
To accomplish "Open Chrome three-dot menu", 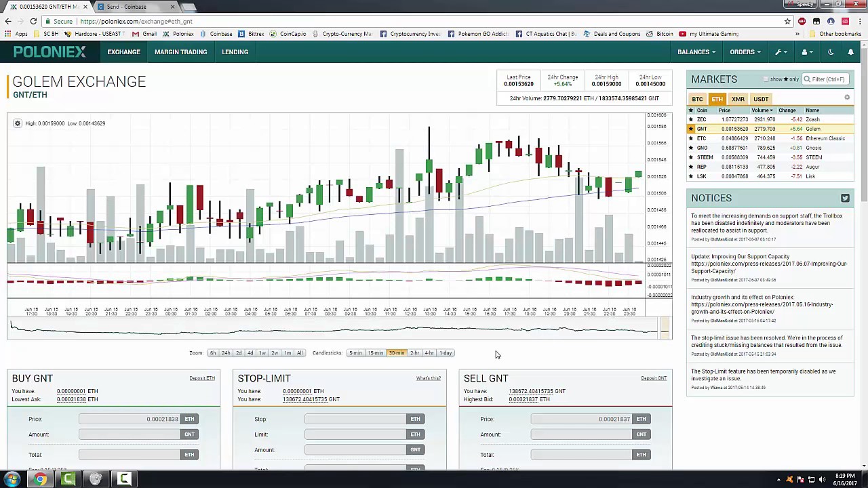I will [859, 22].
